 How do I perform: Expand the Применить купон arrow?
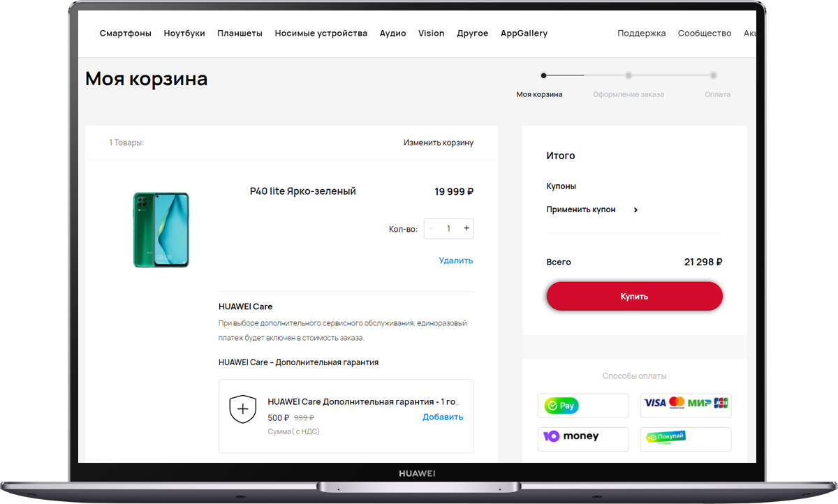click(x=635, y=210)
